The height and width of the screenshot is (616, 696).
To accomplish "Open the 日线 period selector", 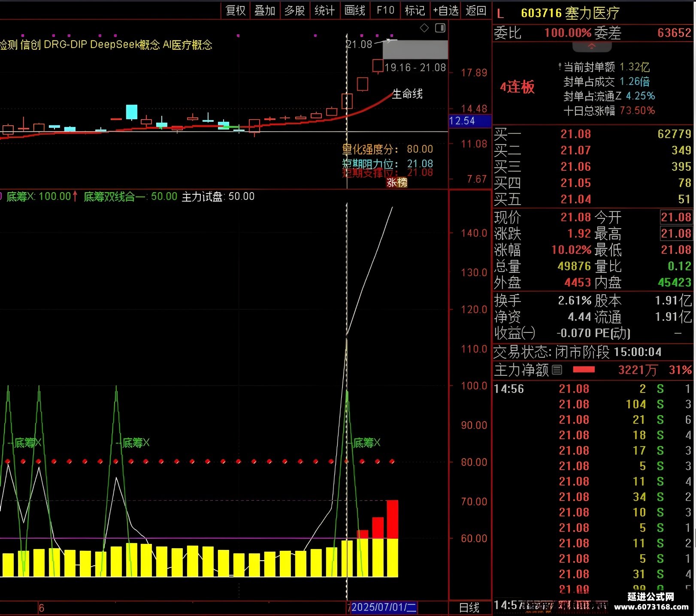I will [469, 608].
